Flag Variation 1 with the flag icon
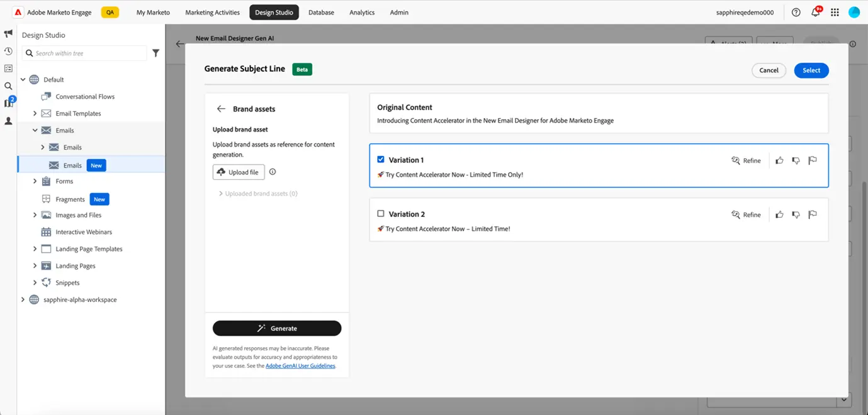The image size is (868, 415). click(813, 160)
